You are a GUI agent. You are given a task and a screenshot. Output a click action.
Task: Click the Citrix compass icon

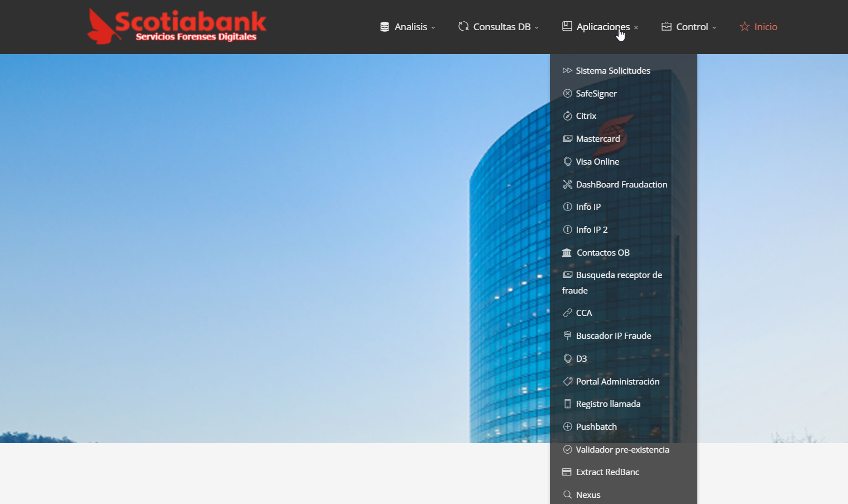click(x=567, y=116)
